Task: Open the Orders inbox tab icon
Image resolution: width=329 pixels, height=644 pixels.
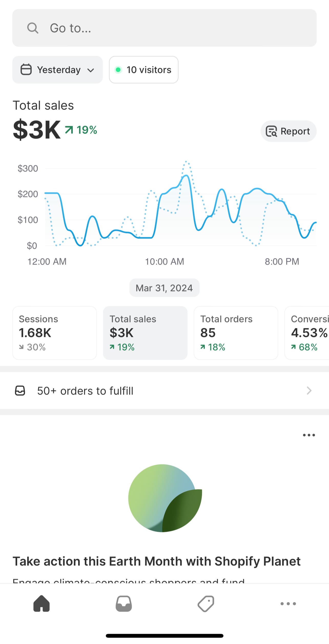Action: [124, 604]
